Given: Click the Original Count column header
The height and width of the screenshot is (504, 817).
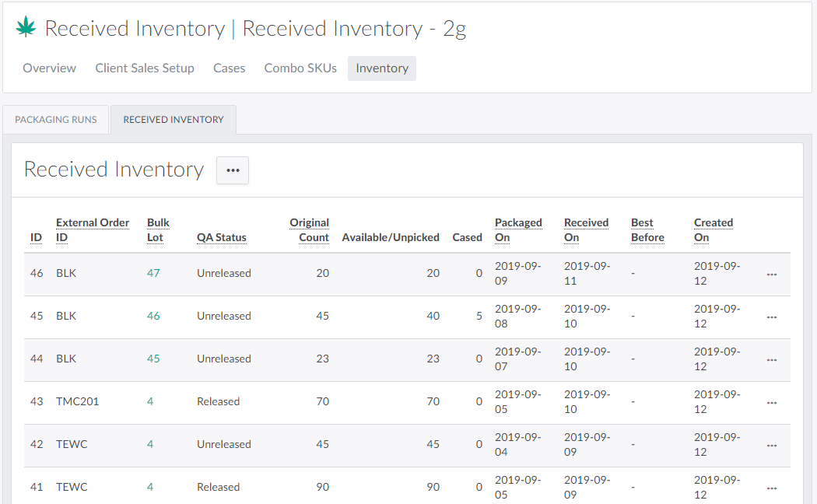Looking at the screenshot, I should (x=309, y=229).
